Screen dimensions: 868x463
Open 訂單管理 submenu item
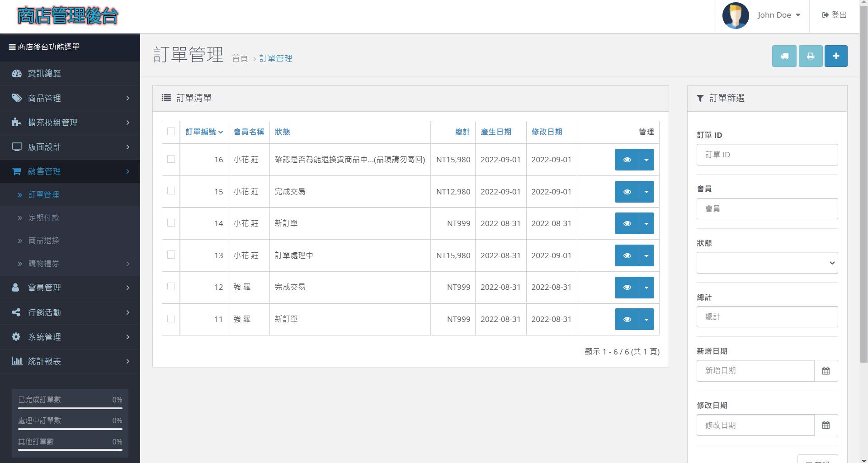(70, 195)
